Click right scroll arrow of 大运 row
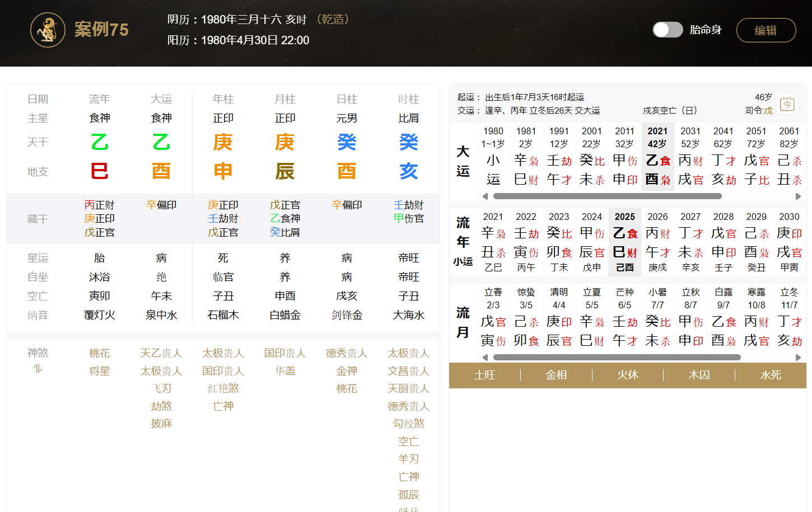 pos(798,196)
